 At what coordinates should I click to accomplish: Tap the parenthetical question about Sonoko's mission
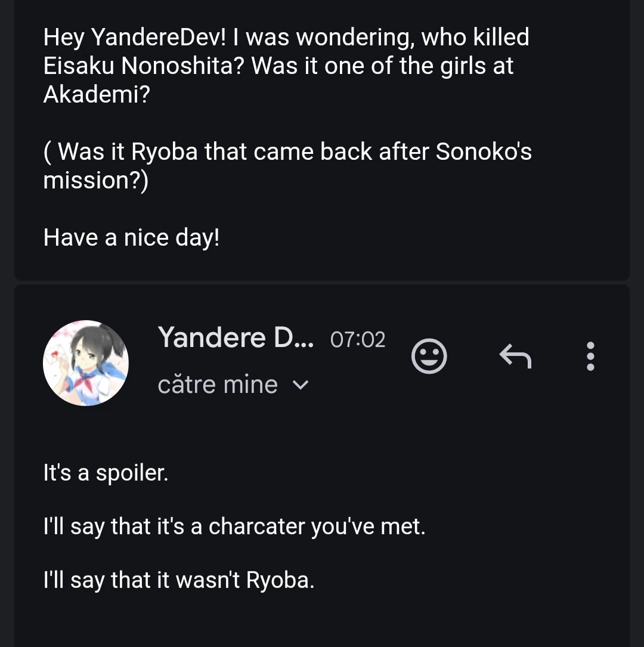(x=286, y=152)
